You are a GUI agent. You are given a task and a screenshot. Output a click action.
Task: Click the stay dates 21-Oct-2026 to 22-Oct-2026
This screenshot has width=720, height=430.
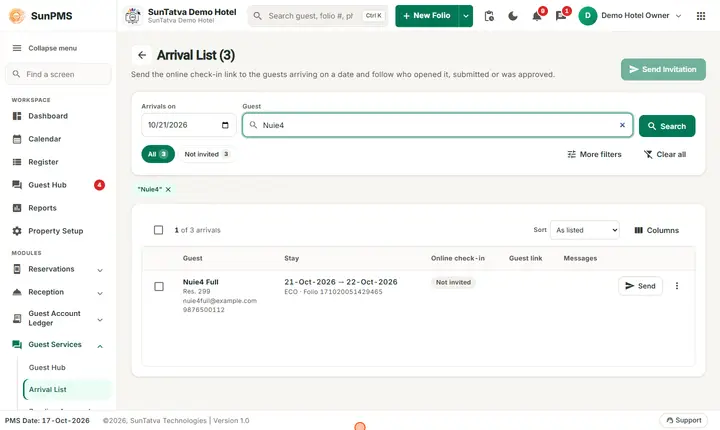[x=341, y=282]
